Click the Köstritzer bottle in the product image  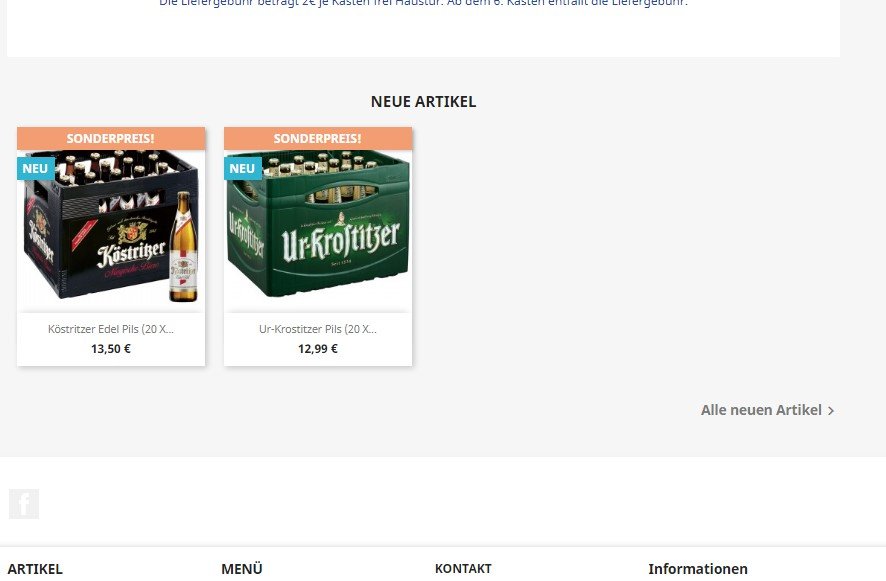[x=184, y=246]
